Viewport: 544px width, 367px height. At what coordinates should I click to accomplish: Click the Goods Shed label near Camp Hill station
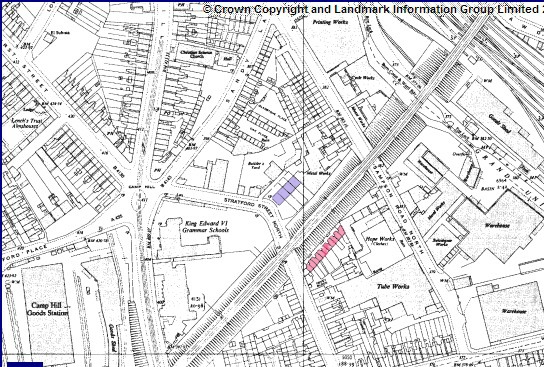112,338
